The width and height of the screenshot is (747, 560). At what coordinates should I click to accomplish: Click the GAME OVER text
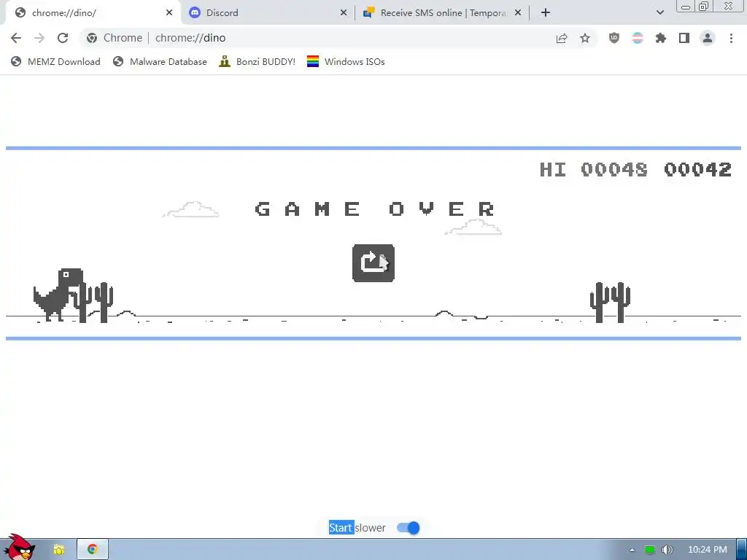(375, 209)
